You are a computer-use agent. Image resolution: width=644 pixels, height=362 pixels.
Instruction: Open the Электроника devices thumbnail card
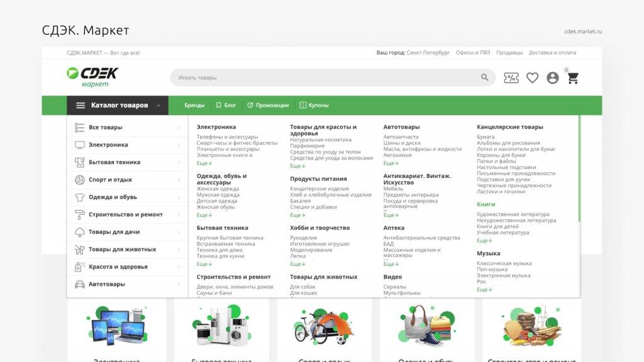point(117,331)
